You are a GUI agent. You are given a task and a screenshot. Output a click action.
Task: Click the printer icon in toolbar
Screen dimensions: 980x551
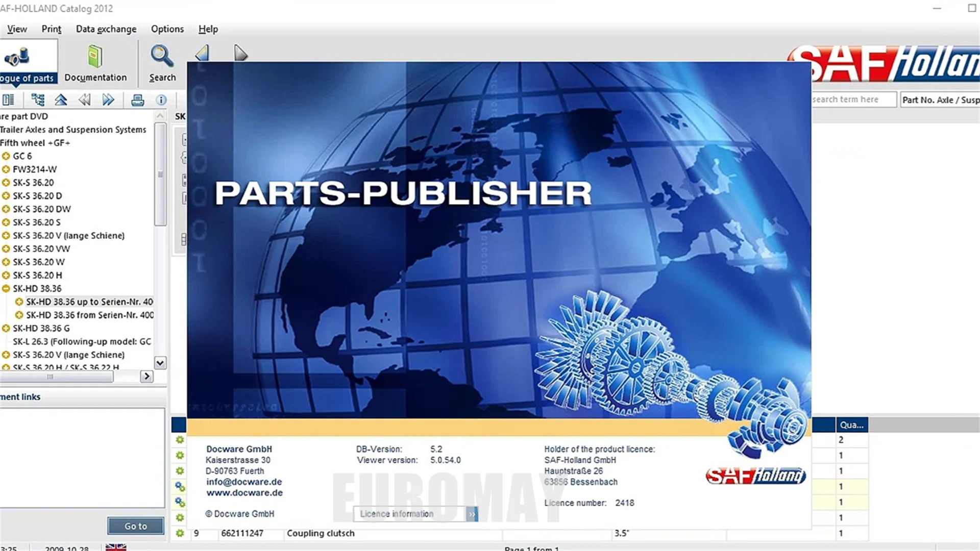tap(137, 100)
